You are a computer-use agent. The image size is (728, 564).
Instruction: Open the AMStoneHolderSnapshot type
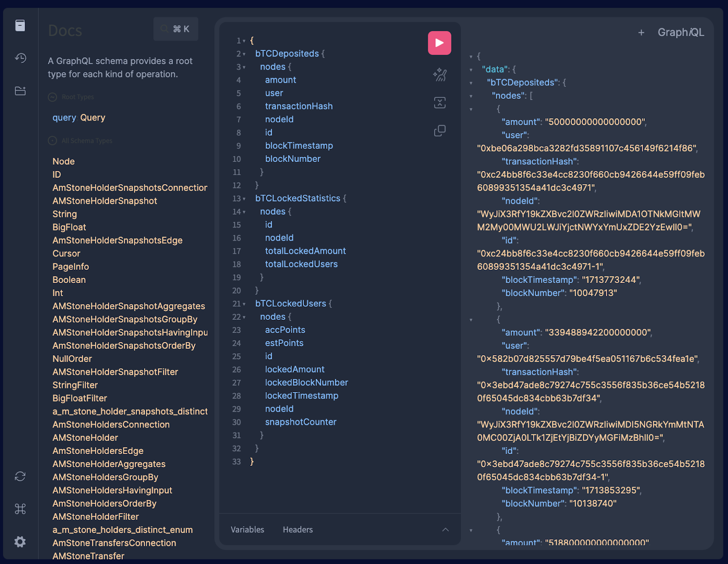[105, 201]
